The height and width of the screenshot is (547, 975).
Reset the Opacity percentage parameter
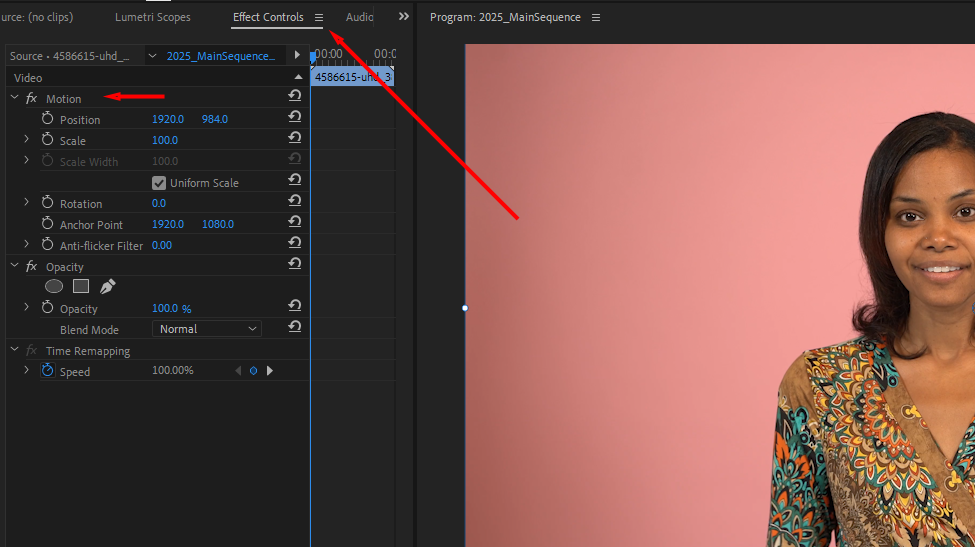click(x=295, y=306)
